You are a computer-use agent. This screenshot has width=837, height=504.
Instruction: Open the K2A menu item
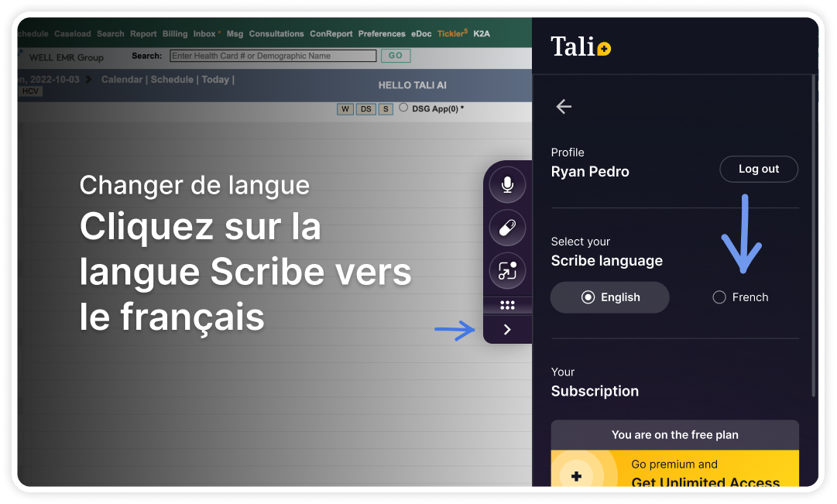[482, 33]
